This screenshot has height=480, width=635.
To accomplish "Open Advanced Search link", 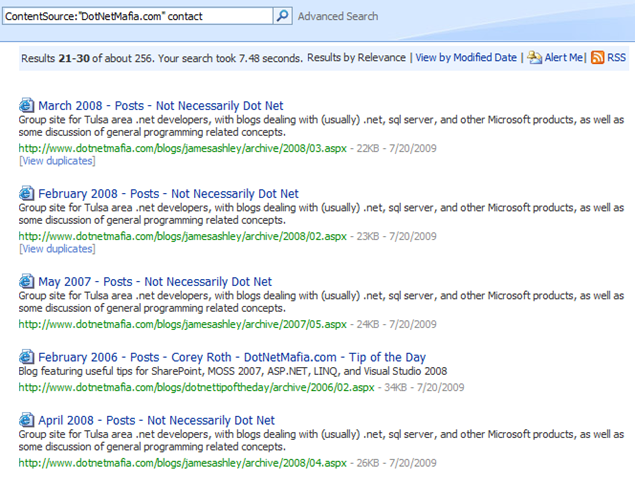I will pyautogui.click(x=338, y=16).
